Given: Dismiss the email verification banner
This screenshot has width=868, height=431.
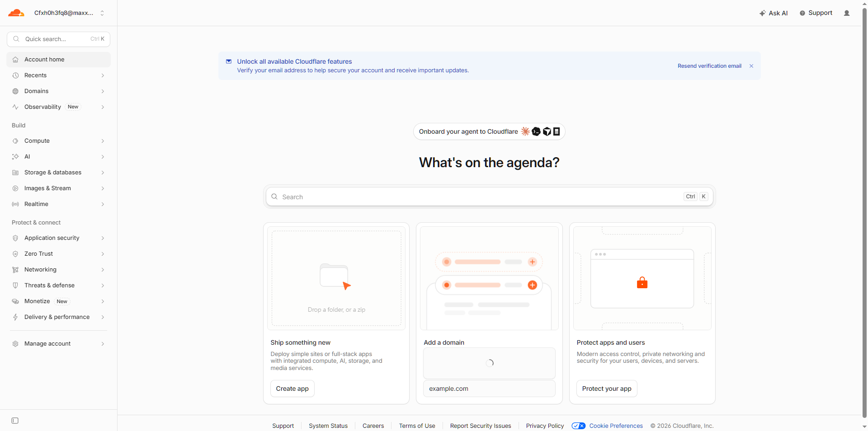Looking at the screenshot, I should point(751,66).
